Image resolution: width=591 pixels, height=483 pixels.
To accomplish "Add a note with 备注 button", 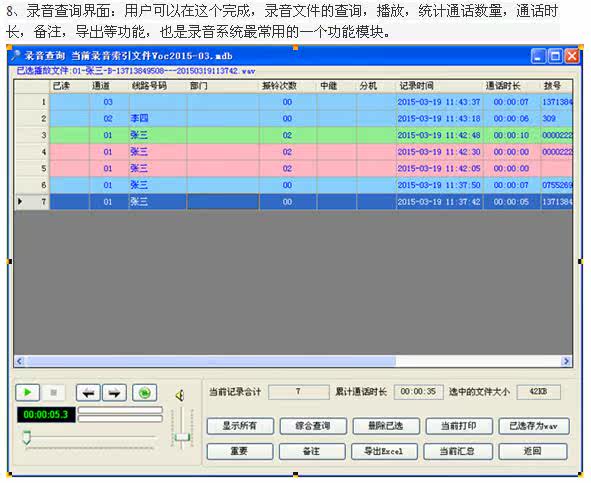I will (312, 451).
